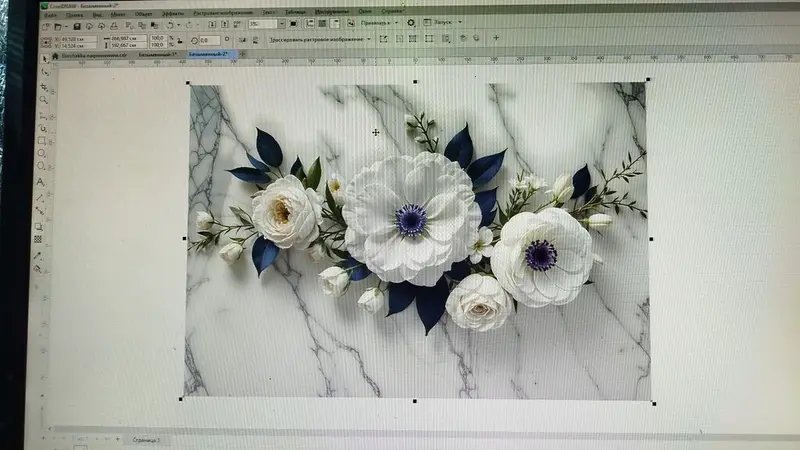Open the Файл menu
Viewport: 800px width, 450px height.
(51, 15)
